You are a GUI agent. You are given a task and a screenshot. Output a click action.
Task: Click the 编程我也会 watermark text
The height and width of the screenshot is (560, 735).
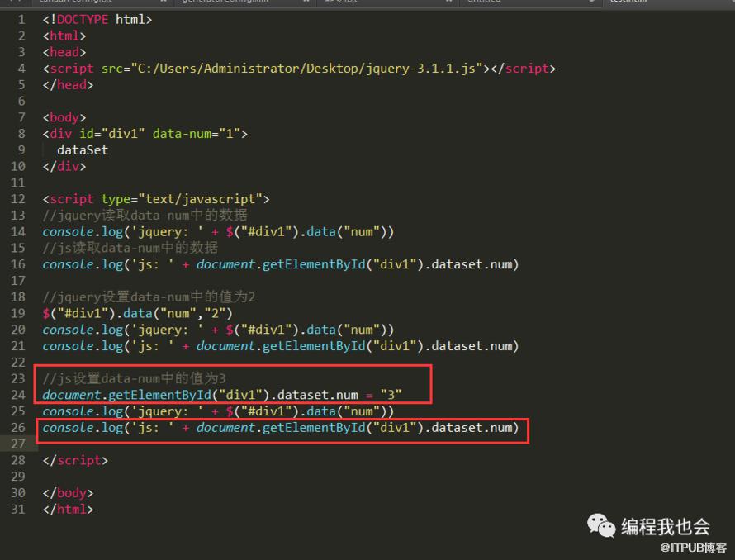(666, 525)
